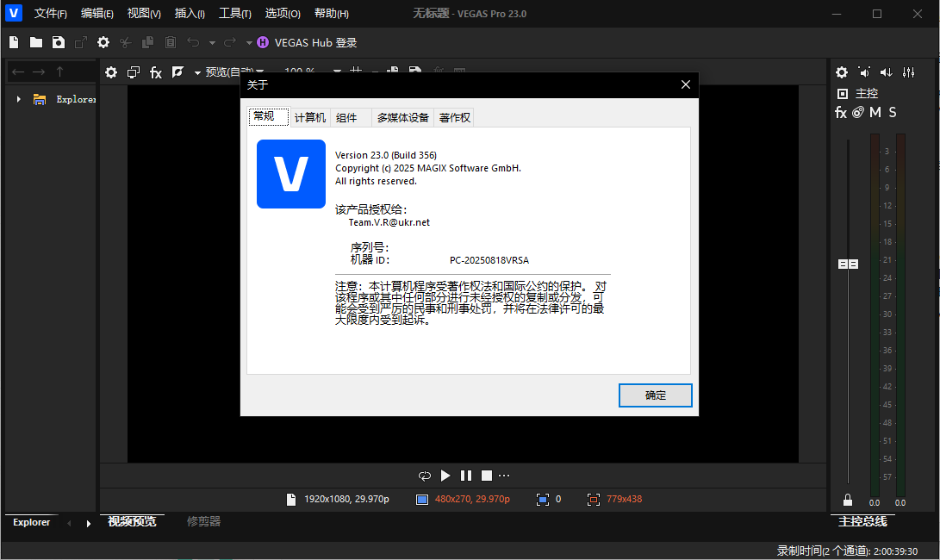Open master FX icon
This screenshot has width=940, height=560.
(x=840, y=112)
